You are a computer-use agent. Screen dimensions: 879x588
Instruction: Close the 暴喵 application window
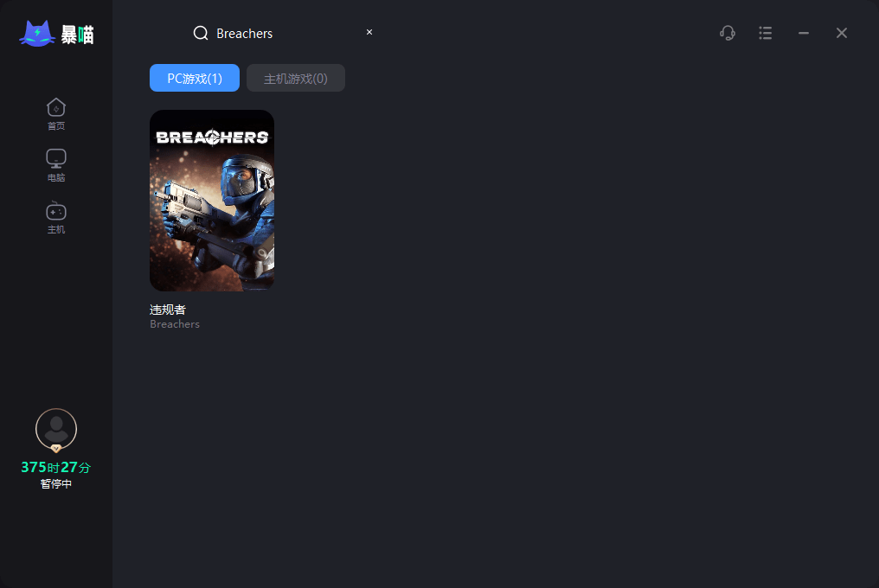[842, 33]
